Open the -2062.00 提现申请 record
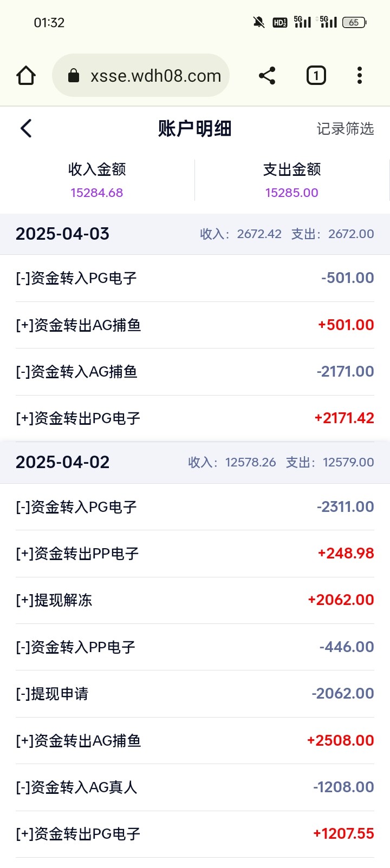The width and height of the screenshot is (390, 868). coord(195,694)
